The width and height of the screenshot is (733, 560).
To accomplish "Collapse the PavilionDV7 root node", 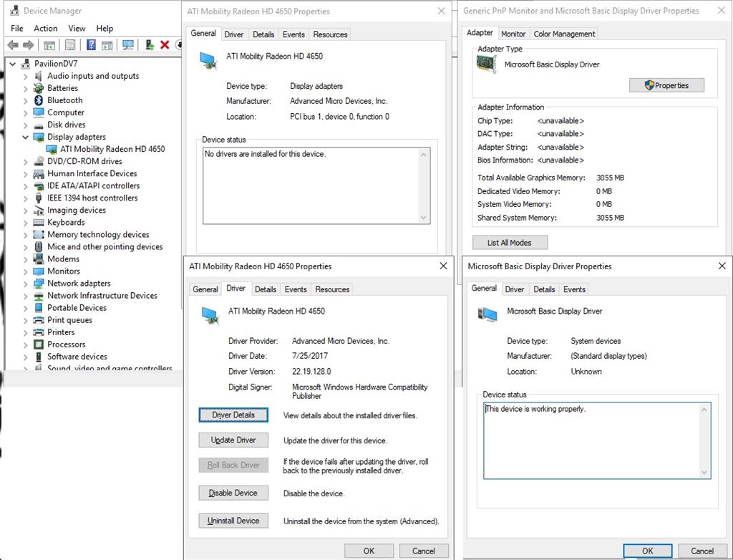I will [13, 64].
